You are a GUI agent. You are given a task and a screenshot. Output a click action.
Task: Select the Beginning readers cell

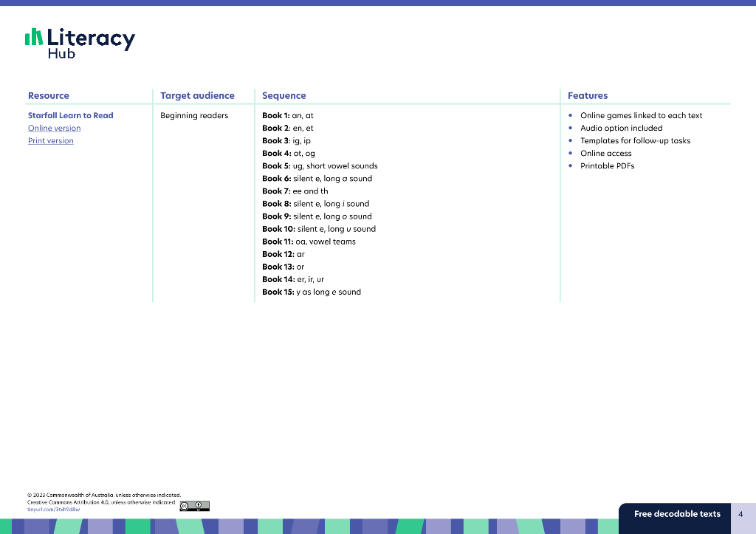pyautogui.click(x=194, y=115)
